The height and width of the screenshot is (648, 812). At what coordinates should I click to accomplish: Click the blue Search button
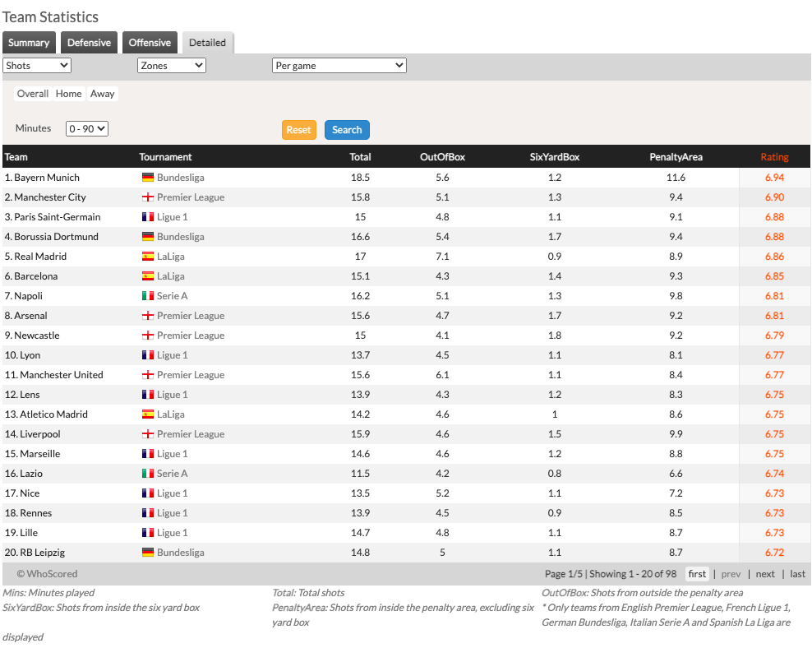pos(347,130)
